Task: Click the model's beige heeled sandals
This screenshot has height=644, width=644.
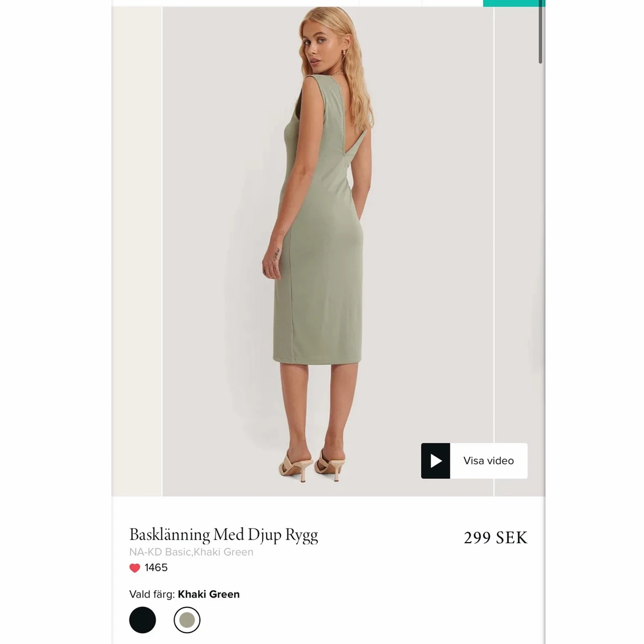Action: 312,464
